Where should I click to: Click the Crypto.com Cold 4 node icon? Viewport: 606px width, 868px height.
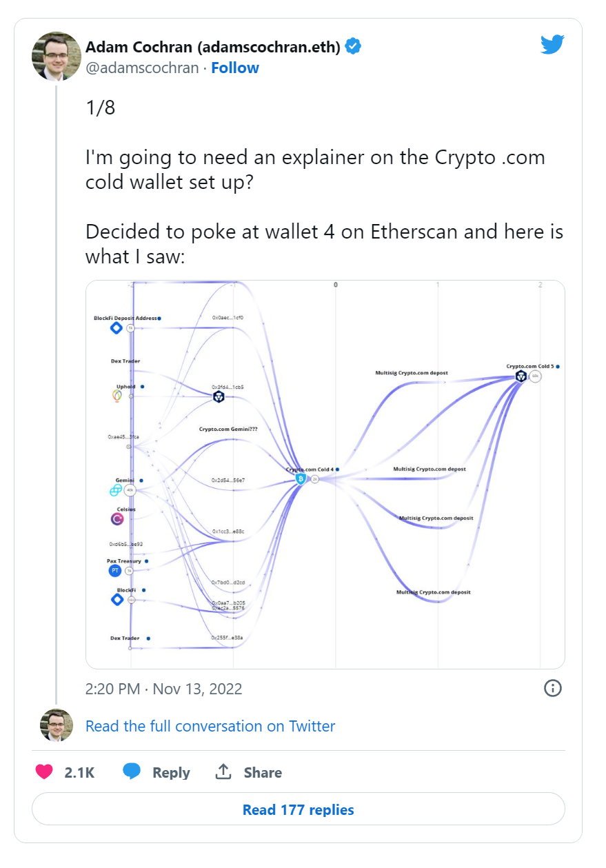coord(301,478)
